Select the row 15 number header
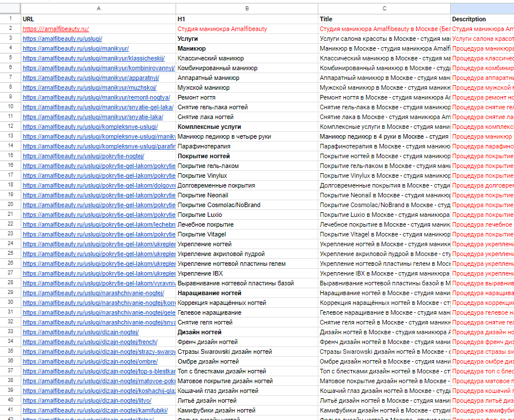The height and width of the screenshot is (420, 514). 10,155
